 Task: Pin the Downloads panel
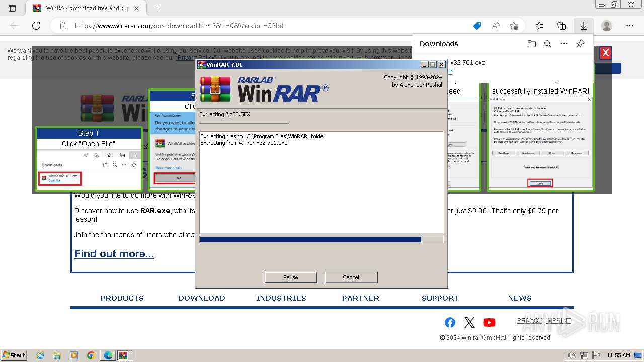coord(580,44)
